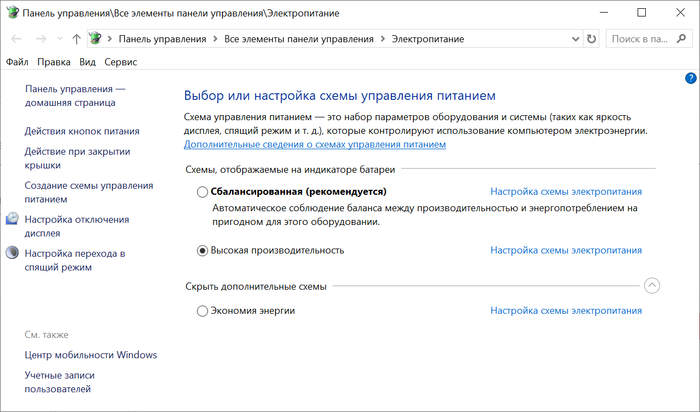Image resolution: width=700 pixels, height=412 pixels.
Task: Open the address bar history dropdown
Action: [573, 39]
